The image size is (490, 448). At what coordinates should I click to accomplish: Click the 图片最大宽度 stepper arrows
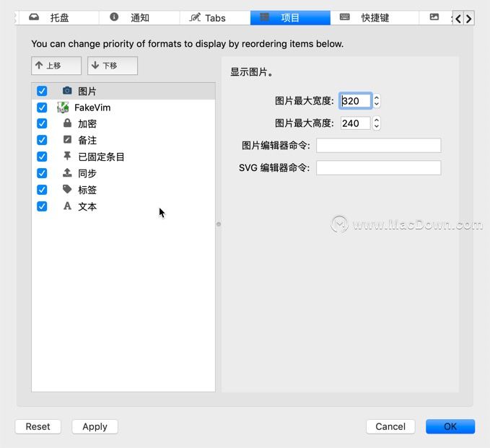377,101
